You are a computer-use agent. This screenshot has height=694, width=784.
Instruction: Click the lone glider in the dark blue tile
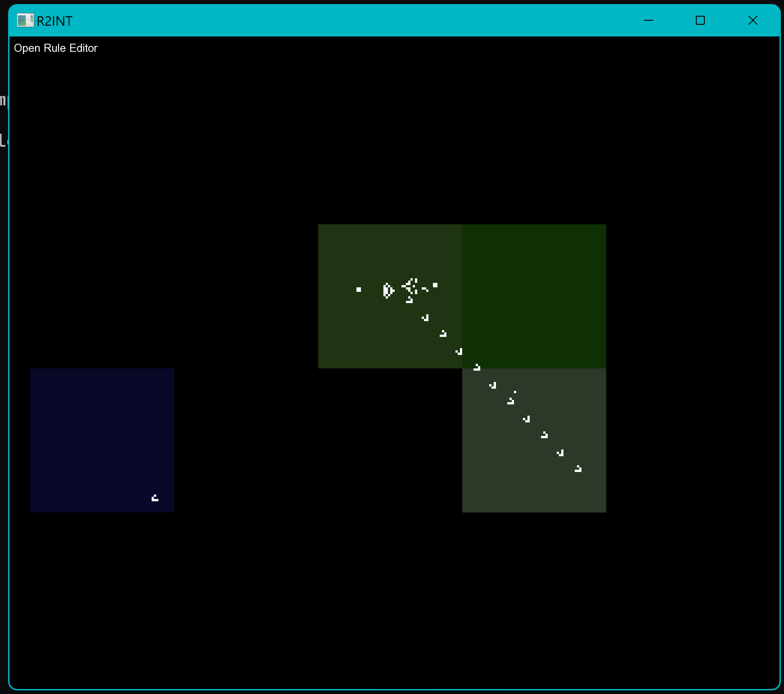tap(155, 498)
